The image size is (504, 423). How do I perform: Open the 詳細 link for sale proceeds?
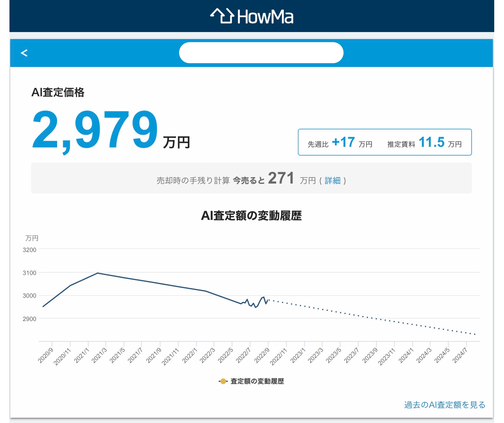click(333, 181)
